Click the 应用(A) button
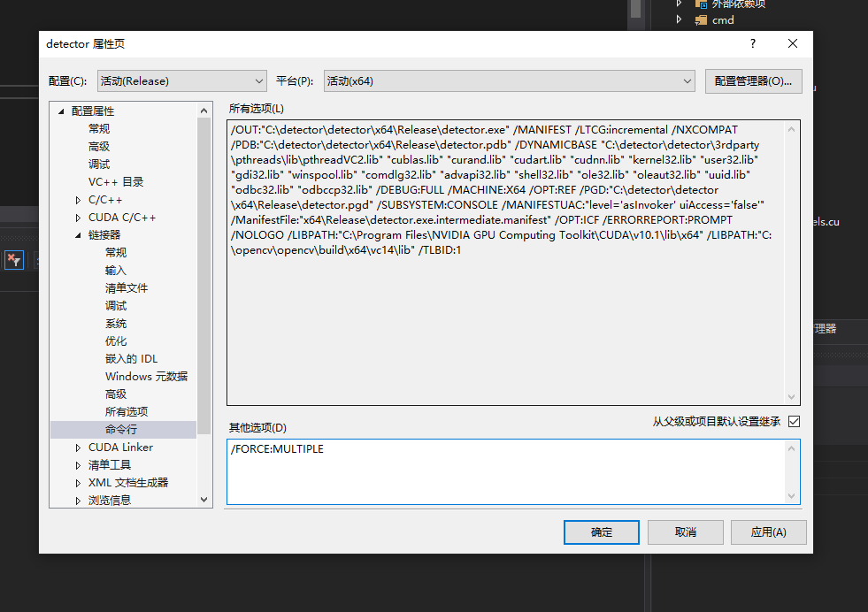The image size is (868, 612). [x=768, y=532]
